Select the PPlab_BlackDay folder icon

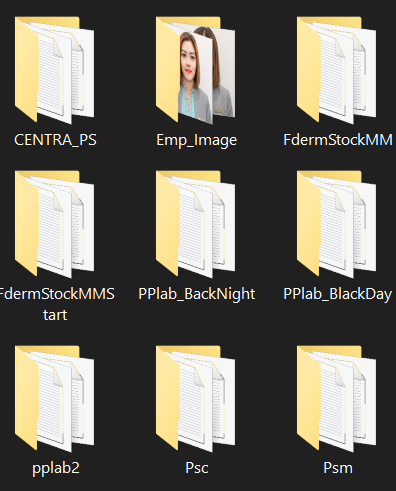coord(337,224)
